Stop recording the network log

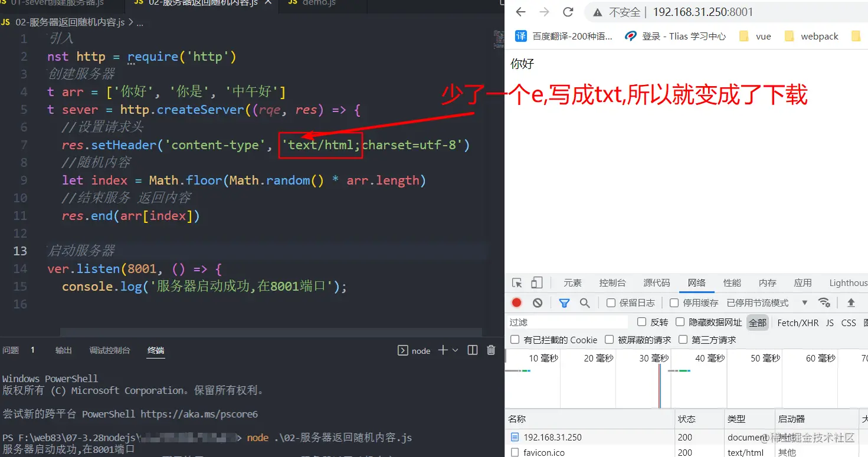pyautogui.click(x=516, y=303)
